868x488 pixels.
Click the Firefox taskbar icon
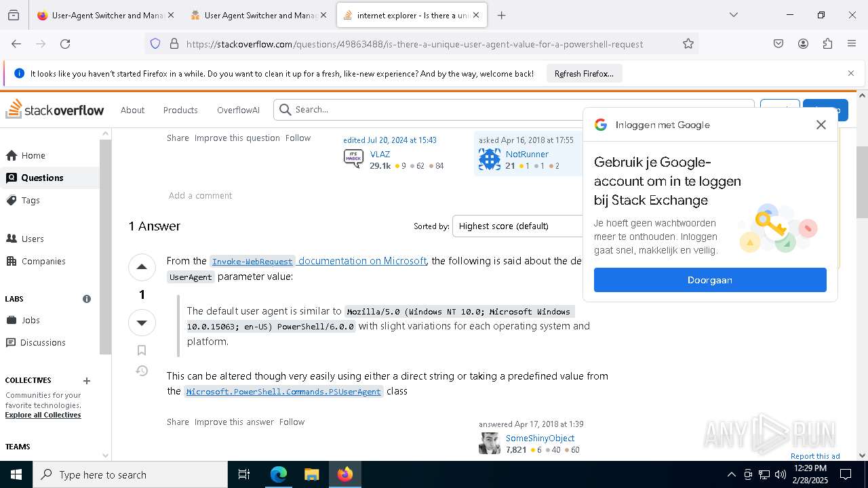pos(344,474)
